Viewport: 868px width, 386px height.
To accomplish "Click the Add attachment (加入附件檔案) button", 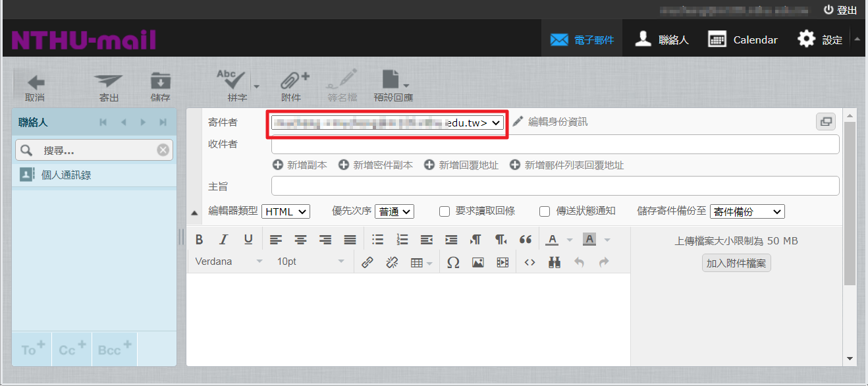I will pyautogui.click(x=736, y=263).
